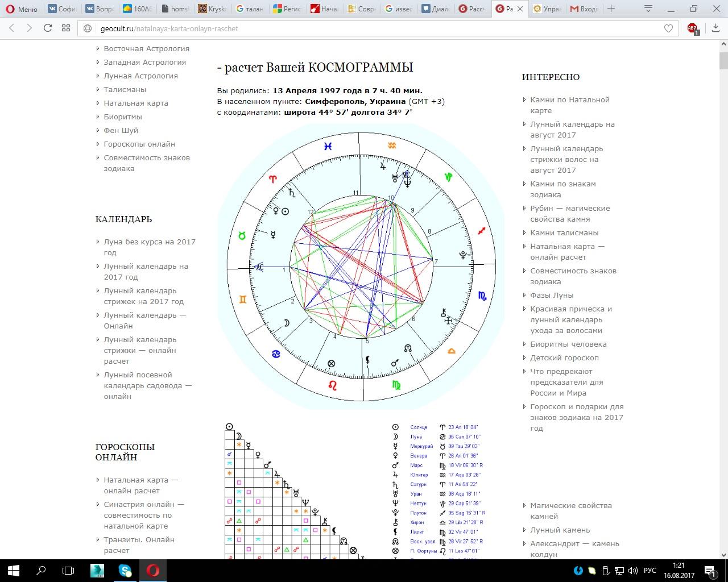728x582 pixels.
Task: Click the back navigation arrow
Action: pyautogui.click(x=11, y=28)
